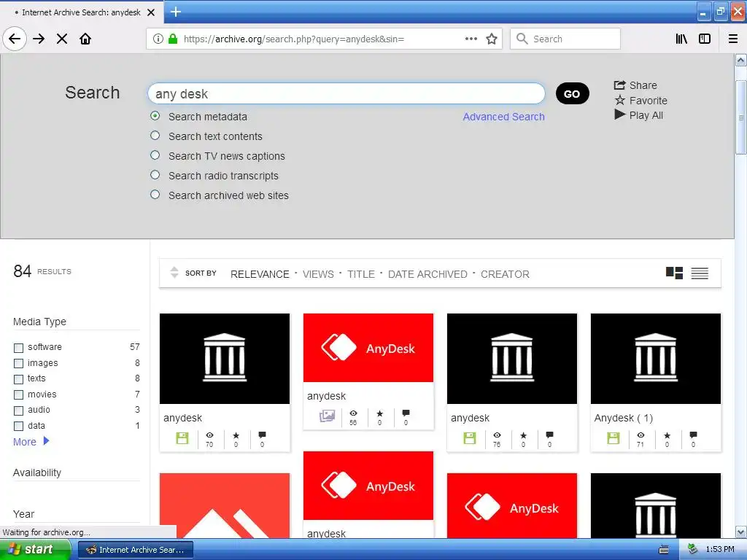Switch results to list view icon
The image size is (747, 560).
(x=700, y=273)
